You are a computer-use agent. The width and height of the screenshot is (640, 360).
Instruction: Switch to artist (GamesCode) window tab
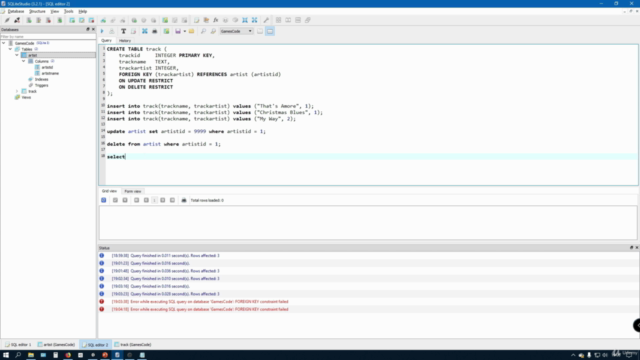56,344
